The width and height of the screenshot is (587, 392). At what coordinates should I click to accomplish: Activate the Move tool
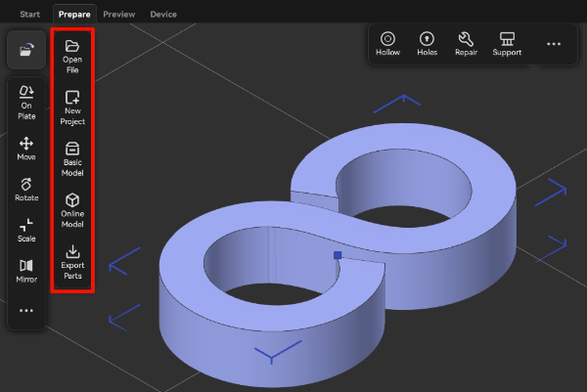(26, 149)
